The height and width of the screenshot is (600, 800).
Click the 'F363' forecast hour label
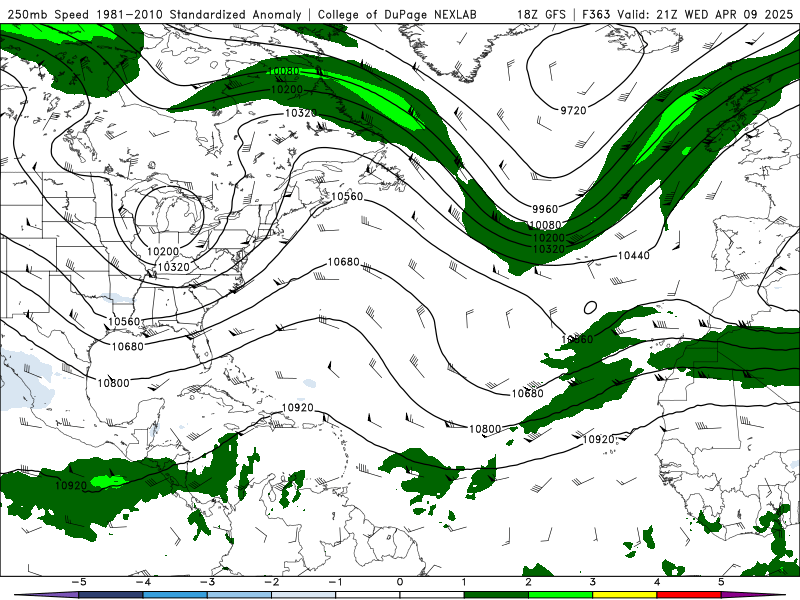point(596,14)
